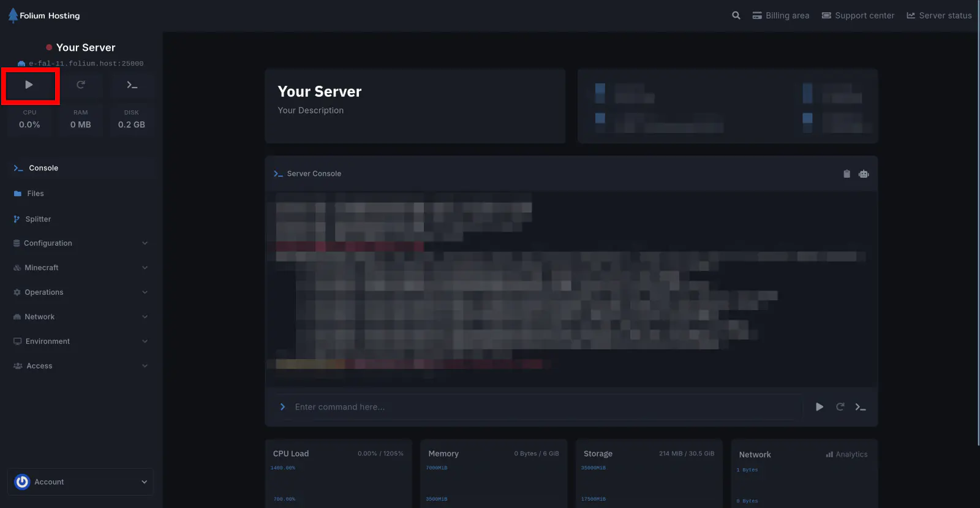The image size is (980, 508).
Task: Open the Account dropdown
Action: tap(81, 482)
